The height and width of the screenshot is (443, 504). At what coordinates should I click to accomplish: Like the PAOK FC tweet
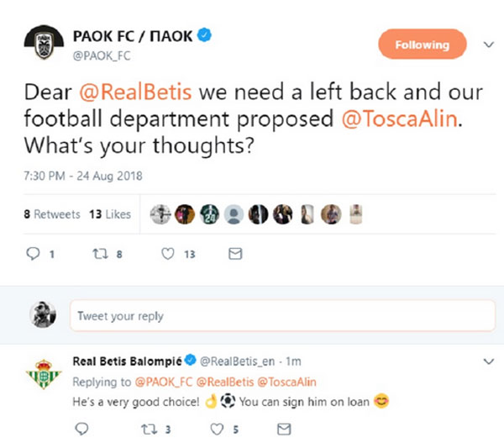pyautogui.click(x=168, y=253)
